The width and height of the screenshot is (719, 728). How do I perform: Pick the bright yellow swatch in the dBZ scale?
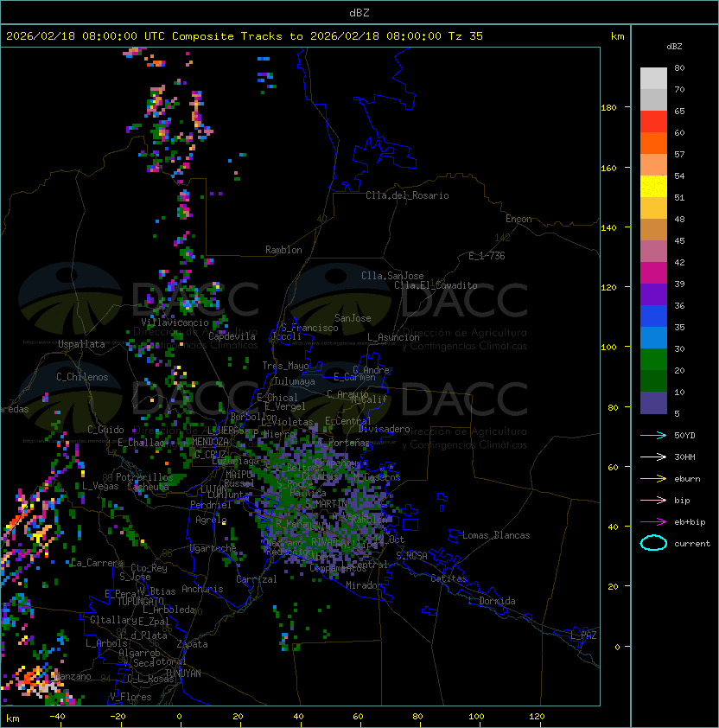point(653,186)
